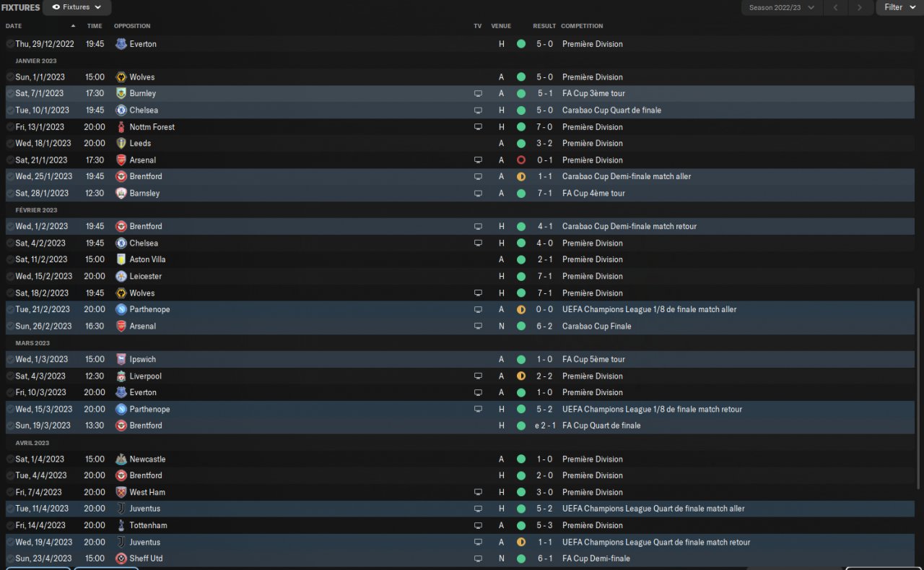Click the red loss indicator for Arsenal 0-1
The width and height of the screenshot is (924, 570).
point(521,160)
